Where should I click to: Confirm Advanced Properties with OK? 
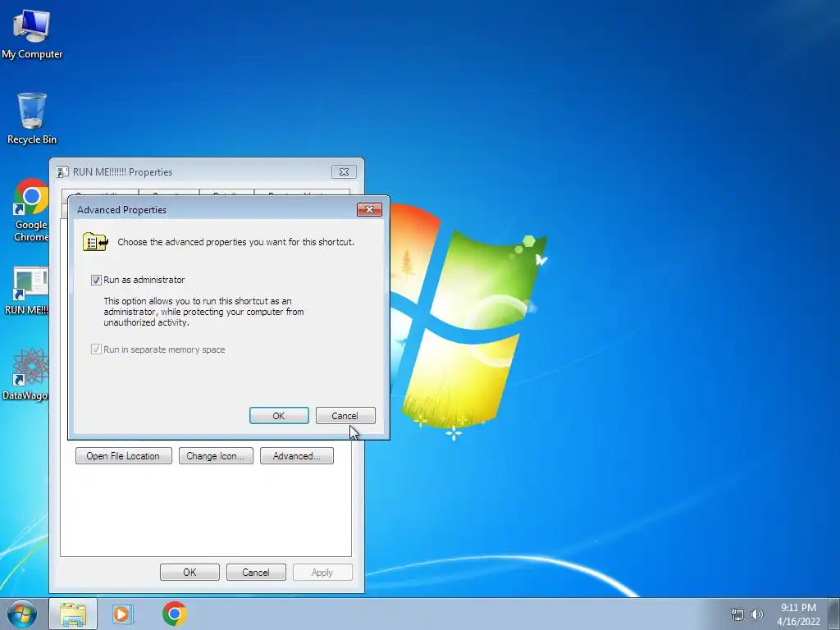[279, 416]
